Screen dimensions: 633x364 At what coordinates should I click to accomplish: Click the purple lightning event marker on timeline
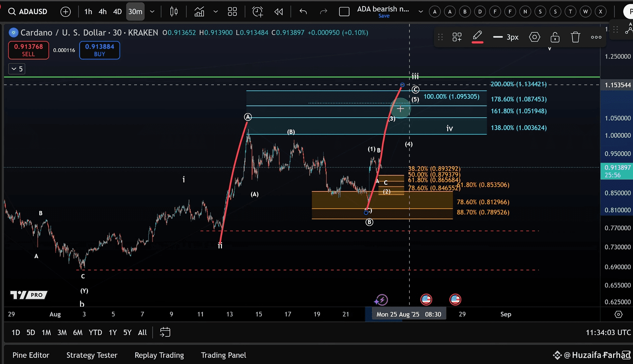pos(381,300)
